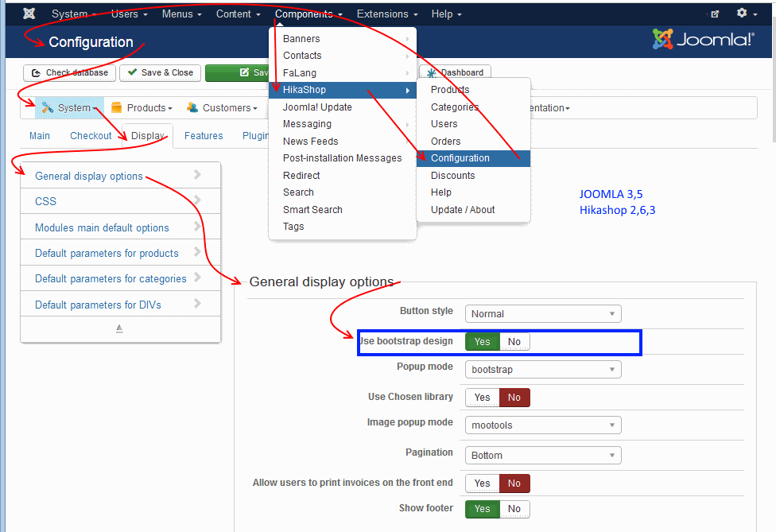Set Use Chosen library to Yes
Image resolution: width=776 pixels, height=532 pixels.
tap(482, 398)
